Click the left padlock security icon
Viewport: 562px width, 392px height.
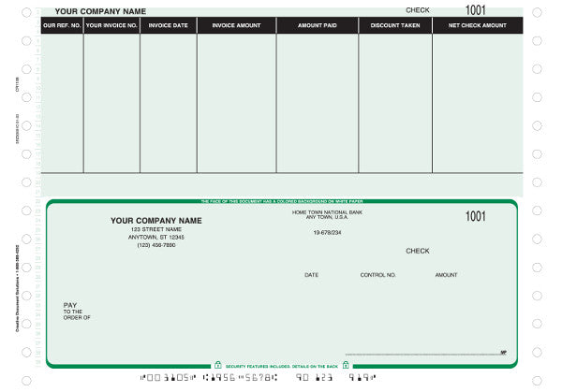(x=217, y=365)
